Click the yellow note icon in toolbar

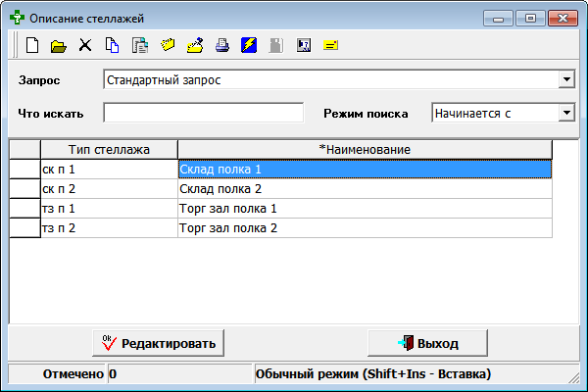(330, 45)
